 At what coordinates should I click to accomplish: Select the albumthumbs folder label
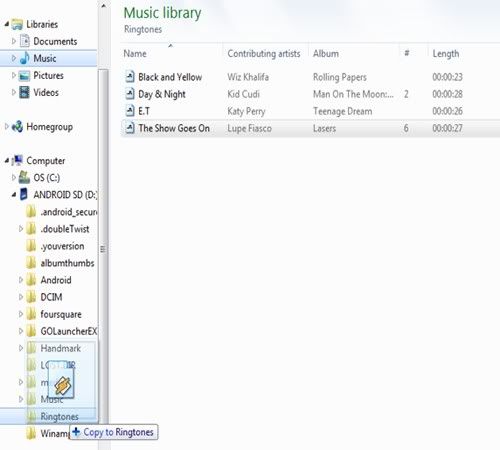(67, 263)
